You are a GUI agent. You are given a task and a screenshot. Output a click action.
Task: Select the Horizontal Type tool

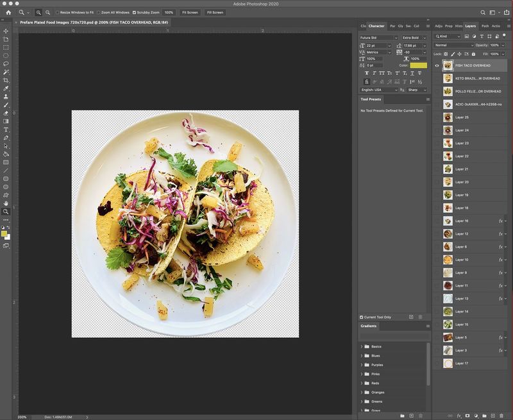(6, 130)
